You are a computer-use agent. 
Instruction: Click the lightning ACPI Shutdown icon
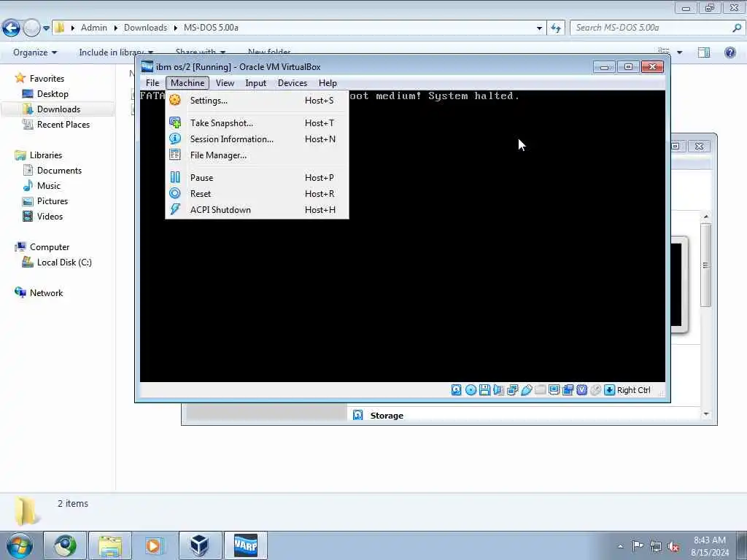coord(175,209)
